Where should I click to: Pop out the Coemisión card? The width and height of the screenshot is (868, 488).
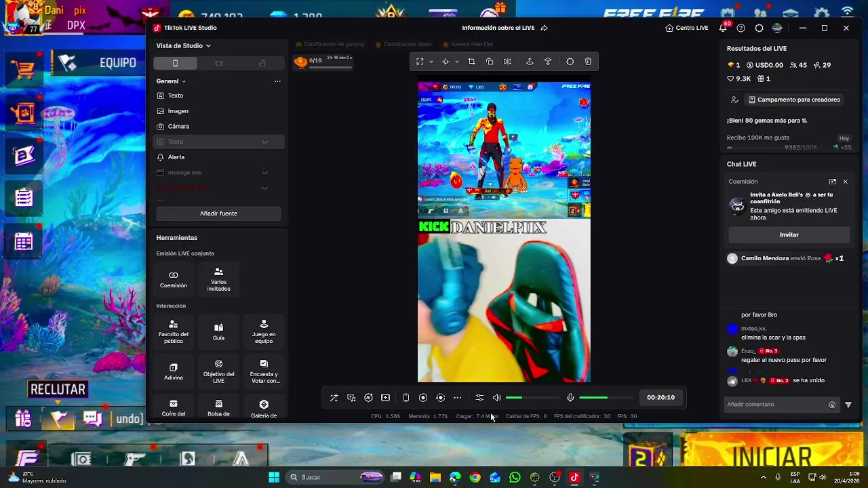tap(833, 182)
